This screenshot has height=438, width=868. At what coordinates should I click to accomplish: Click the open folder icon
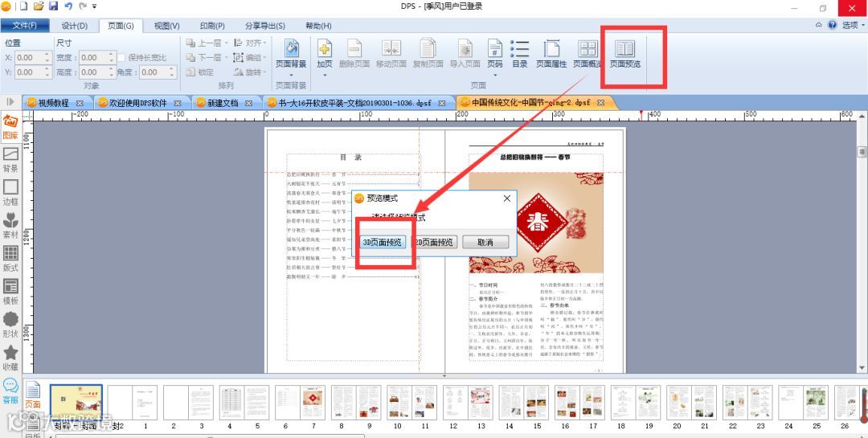pos(39,6)
